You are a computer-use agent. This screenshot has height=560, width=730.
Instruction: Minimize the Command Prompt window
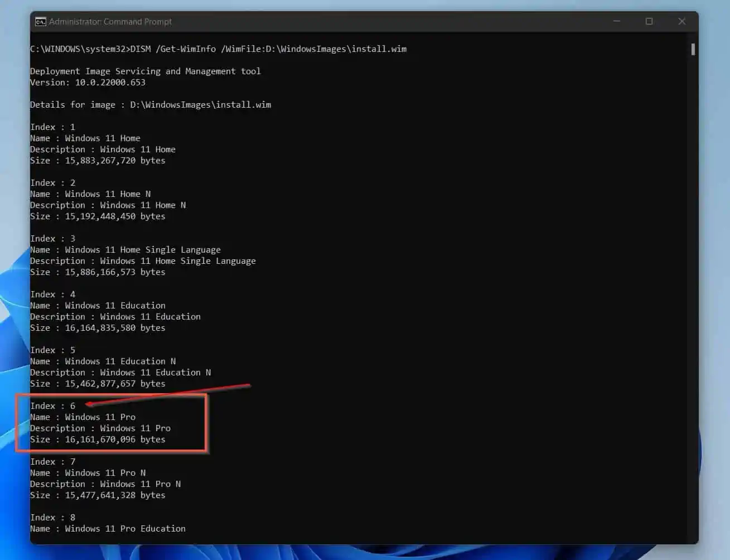(x=617, y=21)
